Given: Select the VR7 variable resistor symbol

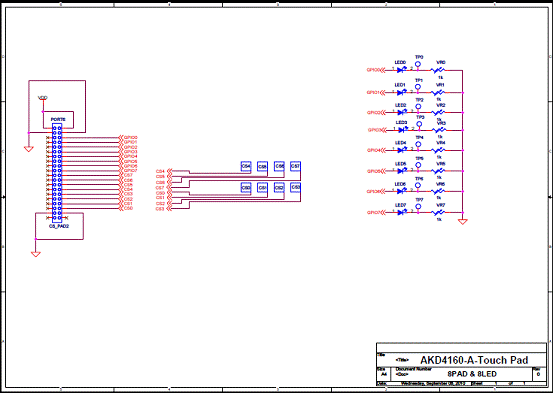Looking at the screenshot, I should click(438, 213).
